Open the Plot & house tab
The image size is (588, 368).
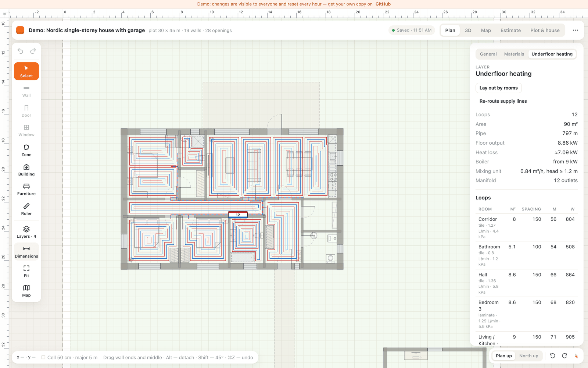pos(545,30)
